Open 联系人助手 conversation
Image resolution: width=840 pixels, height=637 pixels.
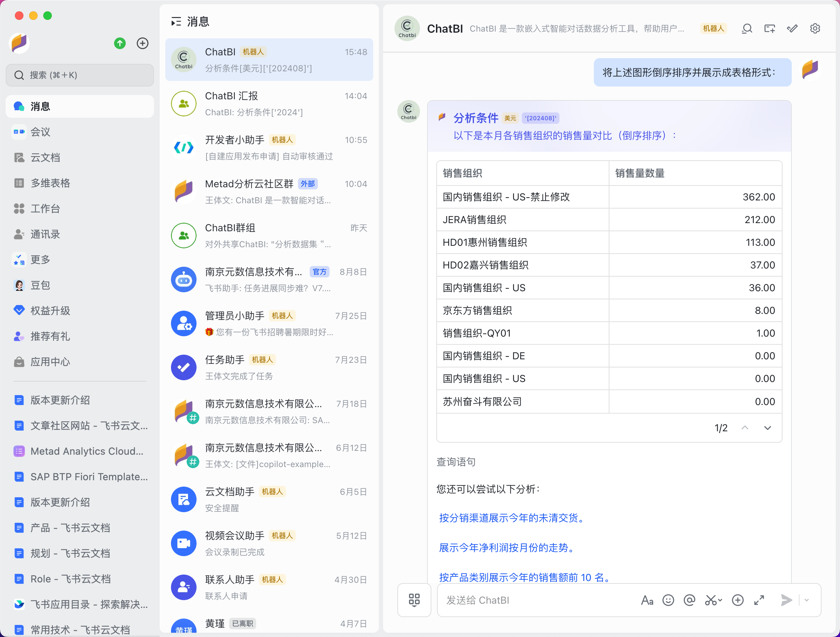coord(269,587)
